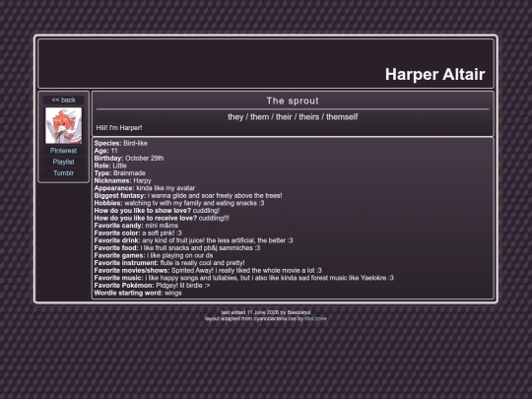Click the 'Hobbies' line
This screenshot has height=399, width=532.
(179, 203)
